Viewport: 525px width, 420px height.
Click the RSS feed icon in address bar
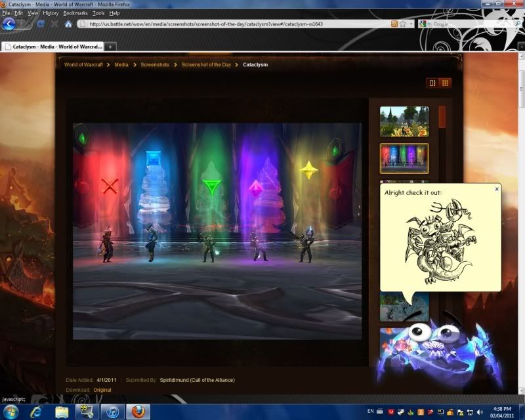(x=394, y=24)
